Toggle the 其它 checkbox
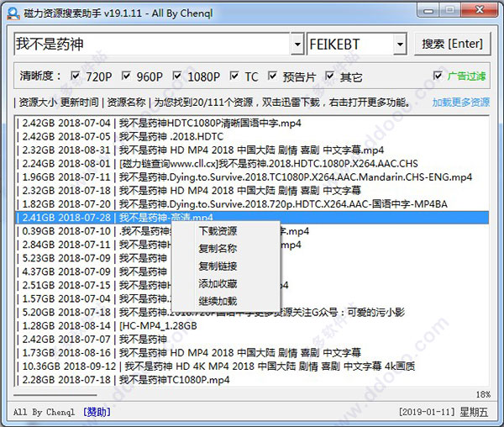This screenshot has width=504, height=427. (x=329, y=76)
